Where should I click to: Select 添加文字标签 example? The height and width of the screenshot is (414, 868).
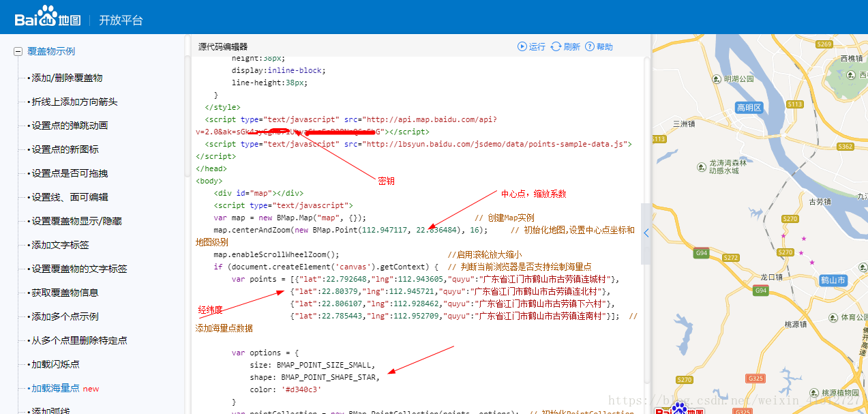60,245
